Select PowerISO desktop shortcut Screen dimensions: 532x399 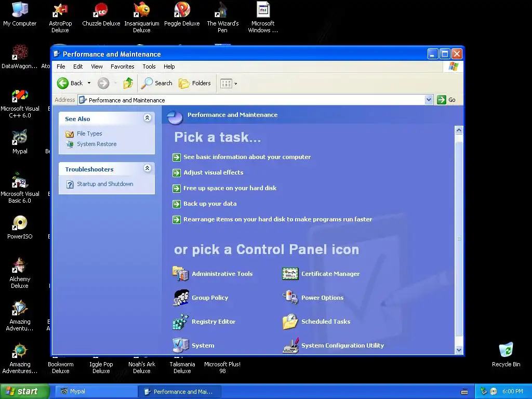coord(20,227)
